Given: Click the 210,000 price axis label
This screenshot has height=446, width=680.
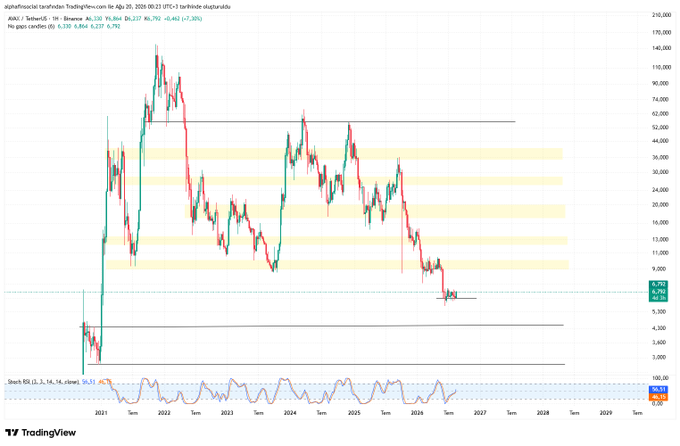Looking at the screenshot, I should coord(661,15).
